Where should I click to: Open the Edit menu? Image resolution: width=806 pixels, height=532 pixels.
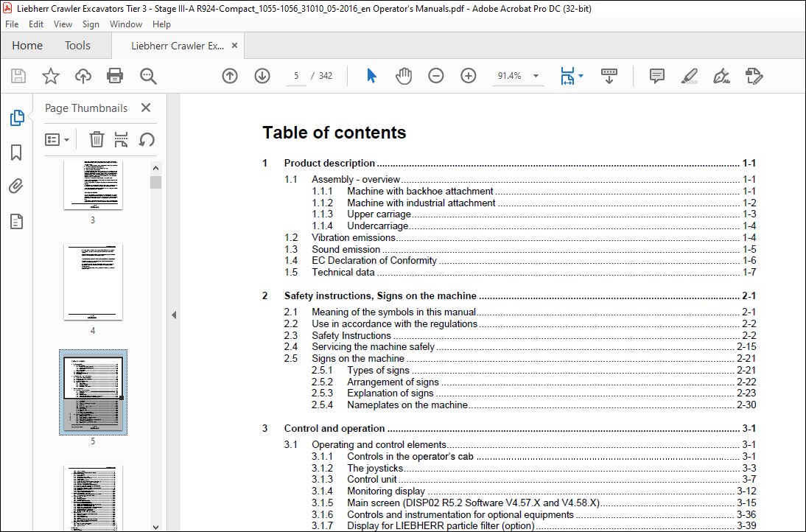pyautogui.click(x=36, y=24)
